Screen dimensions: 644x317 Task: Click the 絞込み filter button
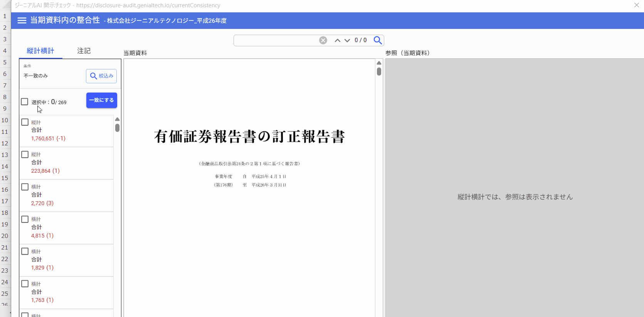(101, 76)
